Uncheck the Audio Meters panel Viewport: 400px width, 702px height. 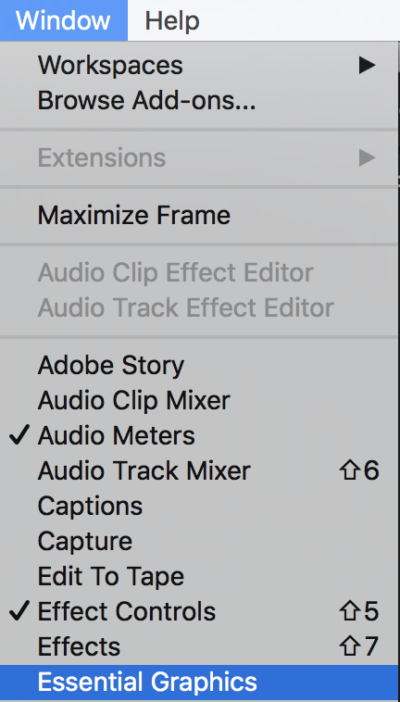pyautogui.click(x=200, y=435)
